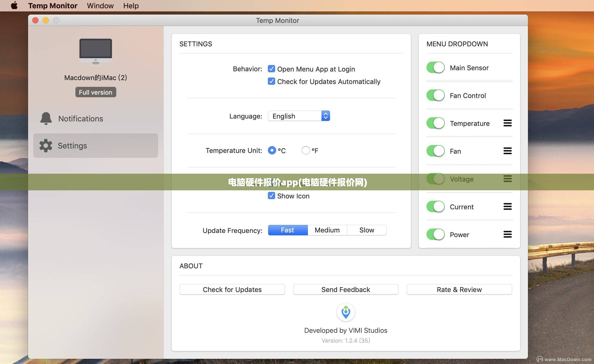
Task: Open the Window menu
Action: coord(100,5)
